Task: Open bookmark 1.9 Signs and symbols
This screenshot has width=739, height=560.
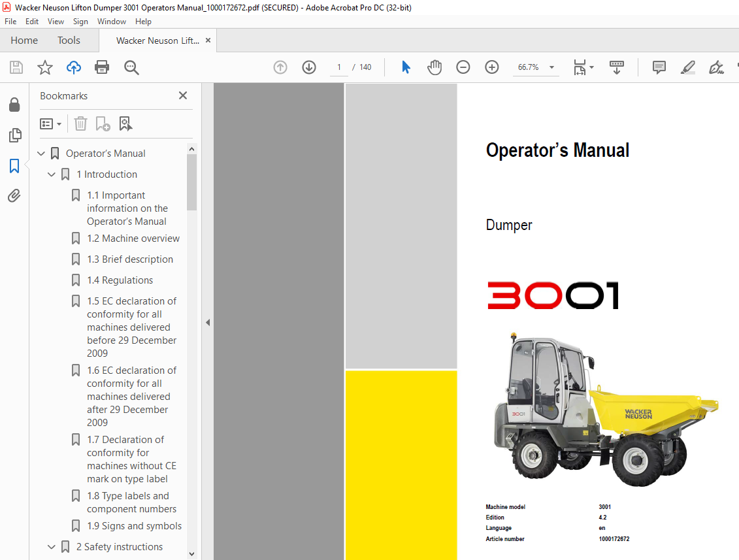Action: 135,526
